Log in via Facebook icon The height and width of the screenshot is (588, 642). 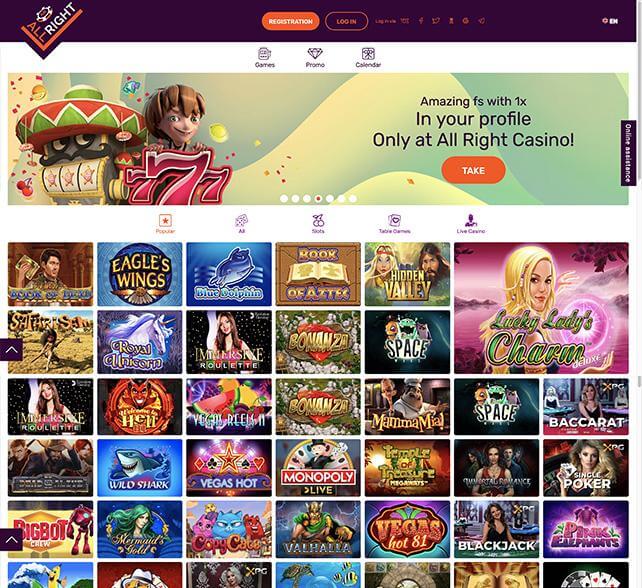point(421,21)
